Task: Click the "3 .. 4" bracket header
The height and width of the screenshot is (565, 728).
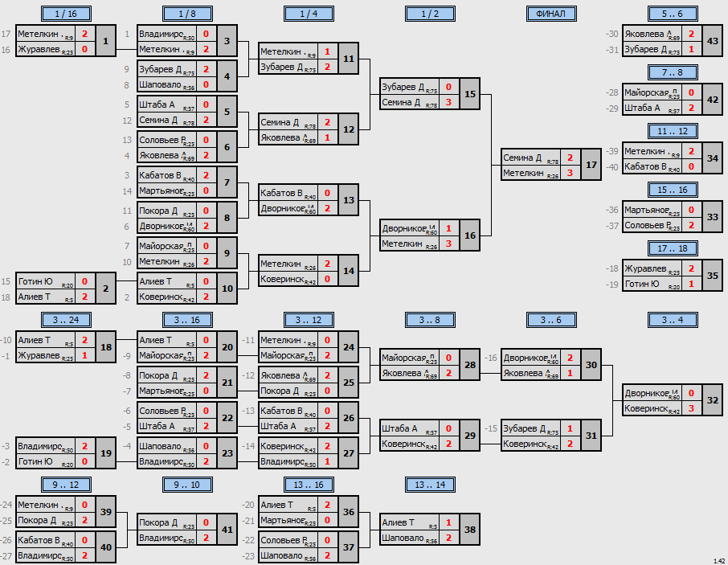Action: click(673, 320)
